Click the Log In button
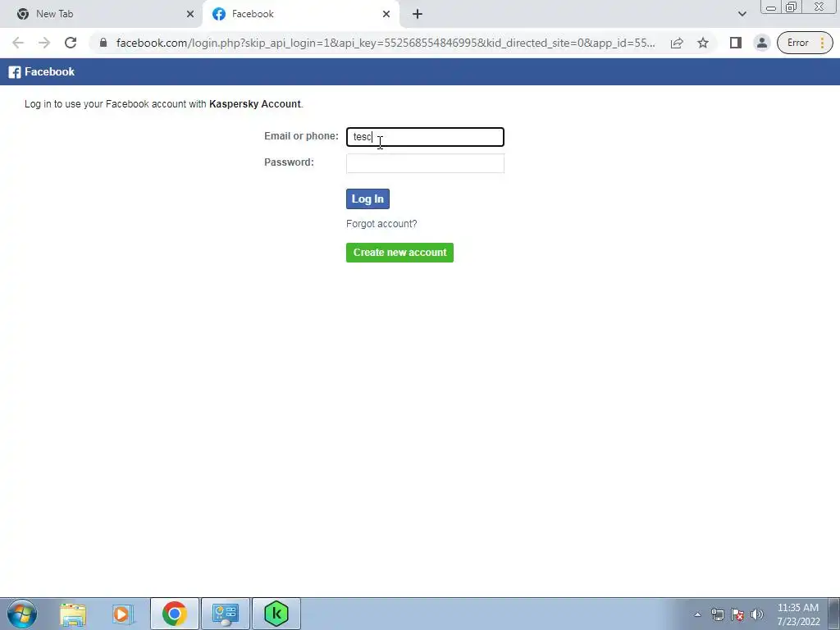Screen dimensions: 840x630 coord(367,199)
